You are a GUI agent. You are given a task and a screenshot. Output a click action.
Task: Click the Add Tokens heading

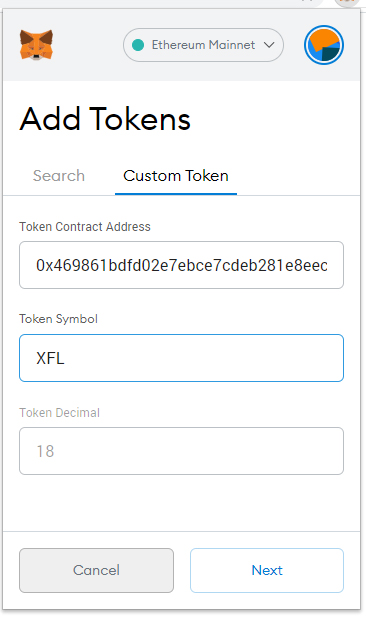click(105, 119)
